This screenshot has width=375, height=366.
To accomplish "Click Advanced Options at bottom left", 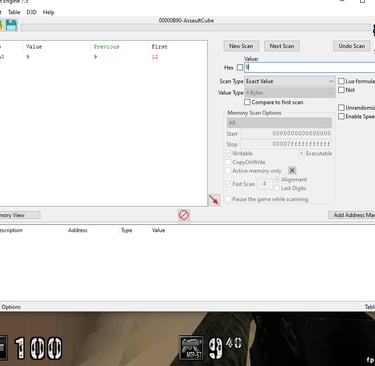I will (11, 307).
